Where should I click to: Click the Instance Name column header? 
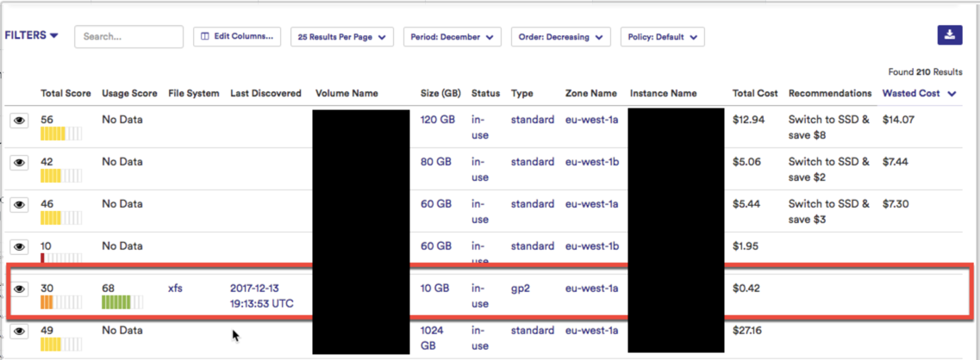click(x=663, y=93)
